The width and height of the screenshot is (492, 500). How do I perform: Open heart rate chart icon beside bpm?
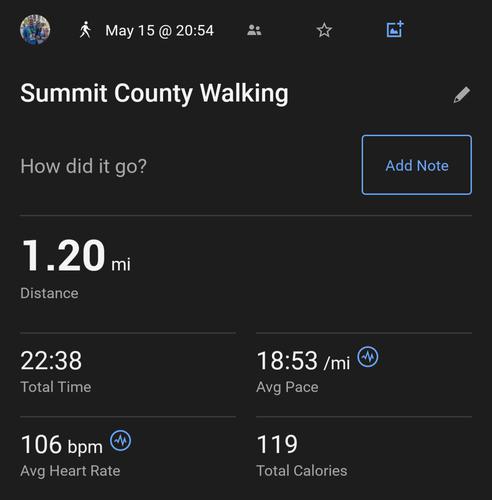click(x=121, y=441)
